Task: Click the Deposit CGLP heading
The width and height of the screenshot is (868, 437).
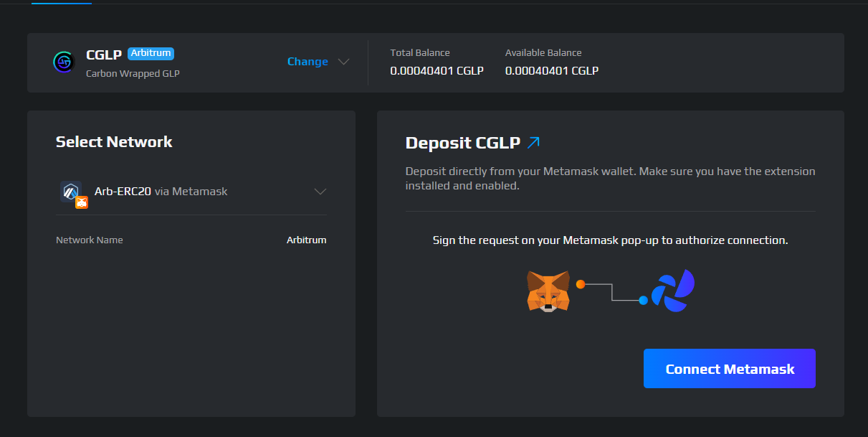Action: (x=463, y=143)
